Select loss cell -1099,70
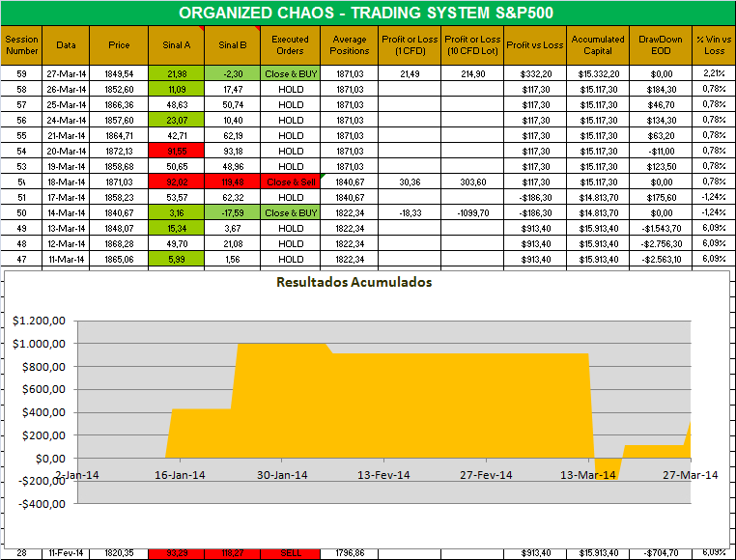 click(x=472, y=213)
